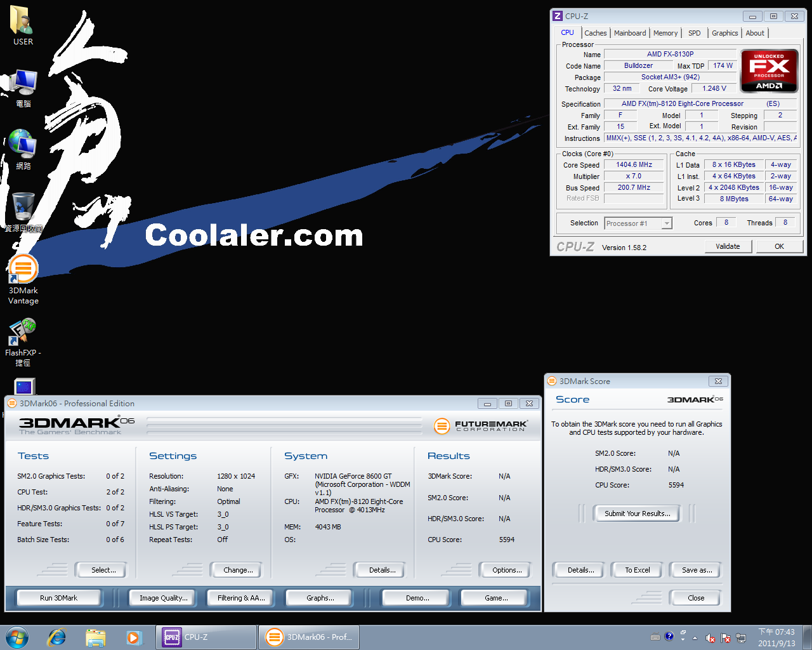
Task: Click the 3DMark06 window title icon
Action: pyautogui.click(x=12, y=403)
